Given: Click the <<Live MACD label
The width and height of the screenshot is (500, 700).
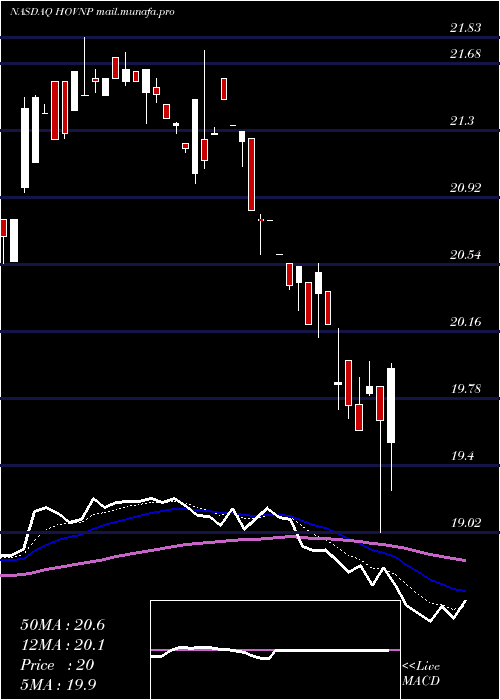Looking at the screenshot, I should pyautogui.click(x=421, y=674).
